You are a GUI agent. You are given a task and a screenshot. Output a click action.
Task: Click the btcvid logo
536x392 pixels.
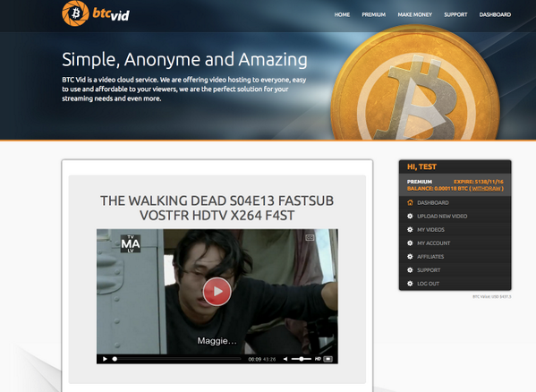[x=96, y=13]
